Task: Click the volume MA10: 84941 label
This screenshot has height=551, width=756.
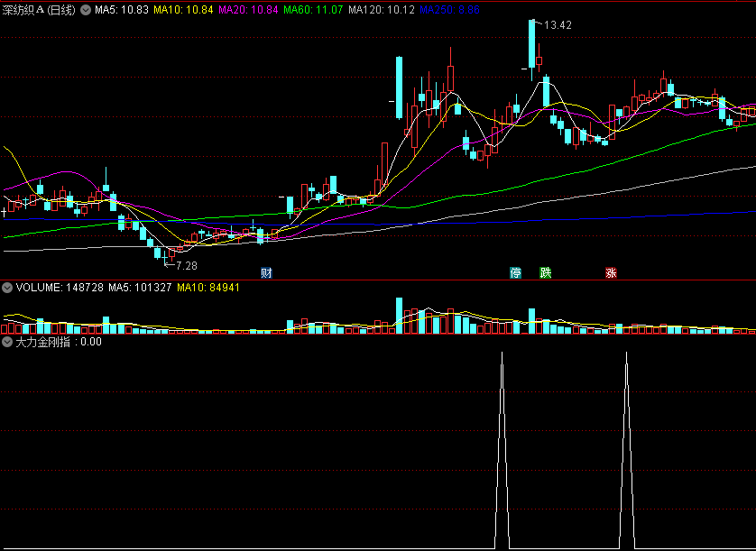Action: click(208, 288)
